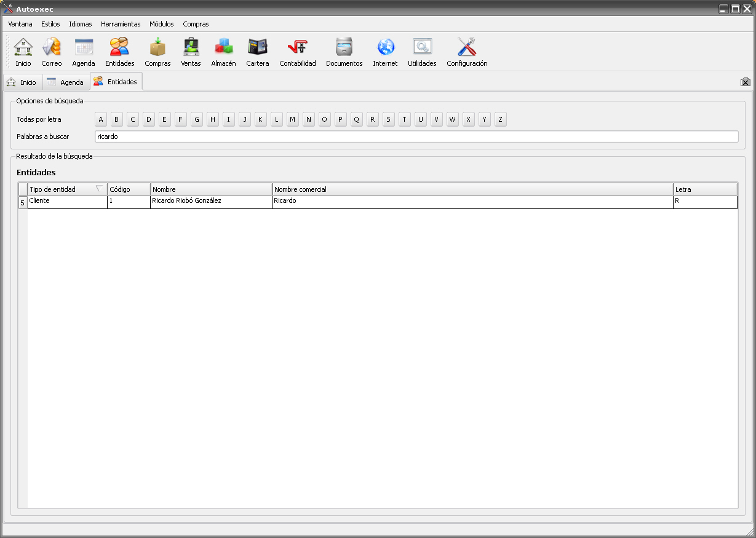Viewport: 756px width, 538px height.
Task: Select the R cell in Letra column
Action: coord(706,202)
